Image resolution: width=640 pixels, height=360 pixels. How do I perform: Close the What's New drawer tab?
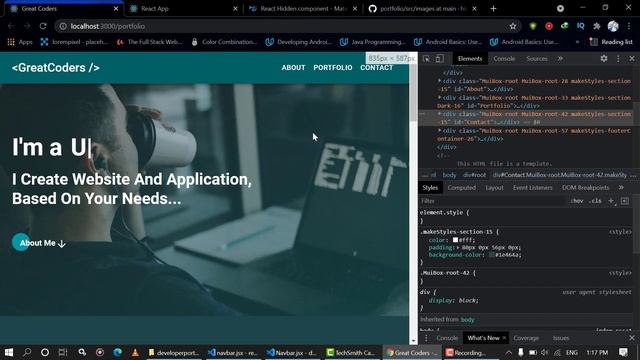pos(504,338)
